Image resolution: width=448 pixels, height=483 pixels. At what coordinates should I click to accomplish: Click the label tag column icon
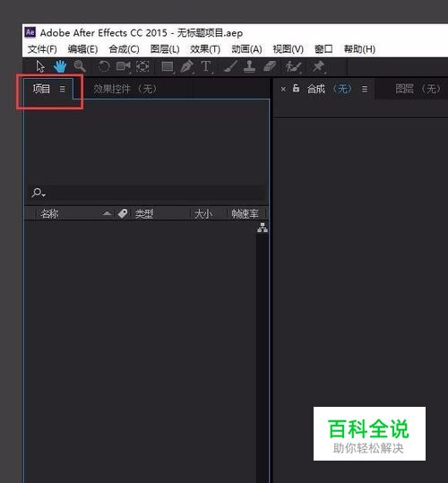123,213
